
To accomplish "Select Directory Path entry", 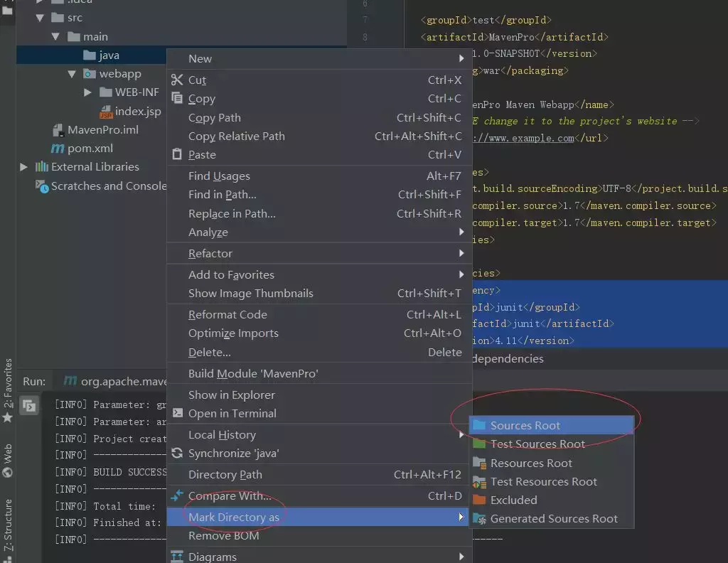I will pyautogui.click(x=319, y=474).
